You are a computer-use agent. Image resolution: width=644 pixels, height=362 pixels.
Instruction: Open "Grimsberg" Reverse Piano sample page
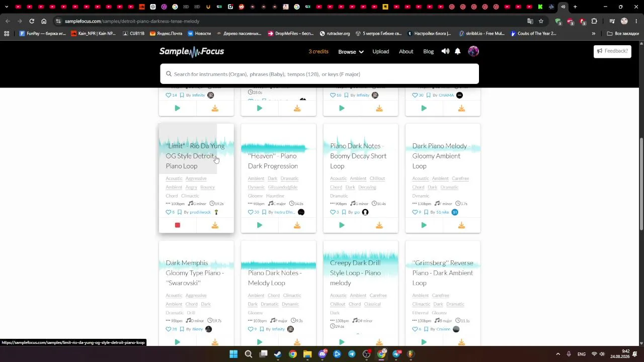pyautogui.click(x=443, y=273)
